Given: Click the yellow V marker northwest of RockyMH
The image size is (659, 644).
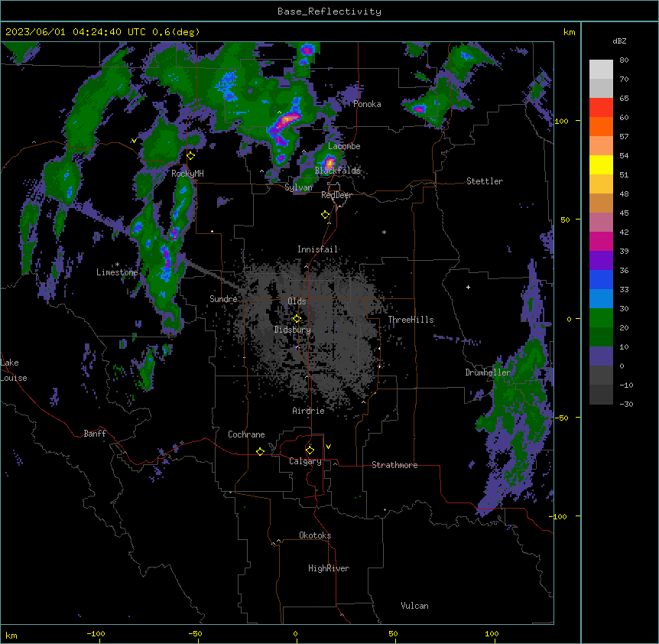Looking at the screenshot, I should (134, 141).
